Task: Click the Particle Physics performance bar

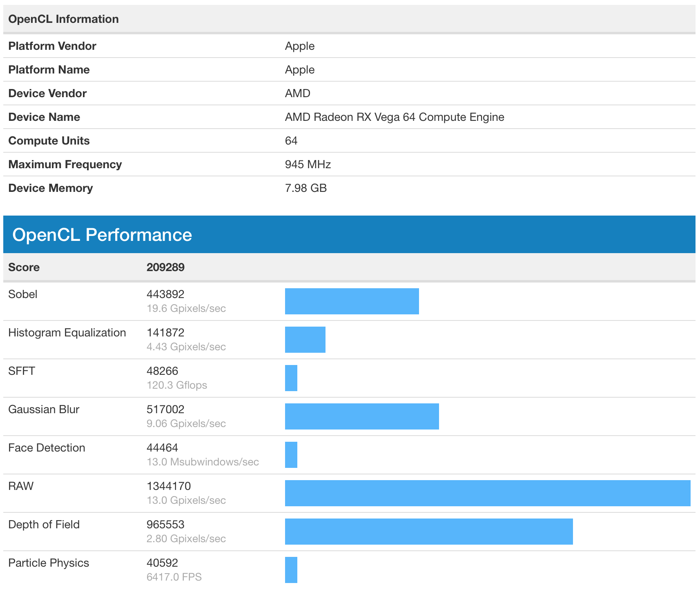Action: pos(291,570)
